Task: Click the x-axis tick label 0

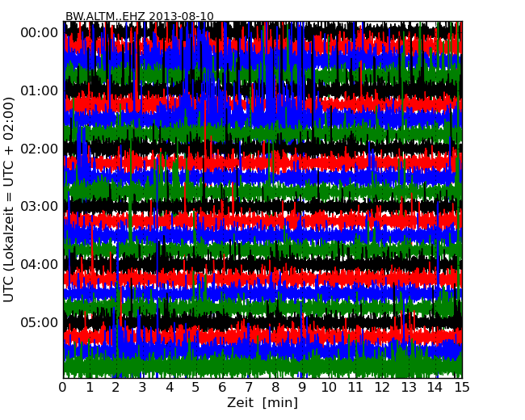Action: (63, 387)
